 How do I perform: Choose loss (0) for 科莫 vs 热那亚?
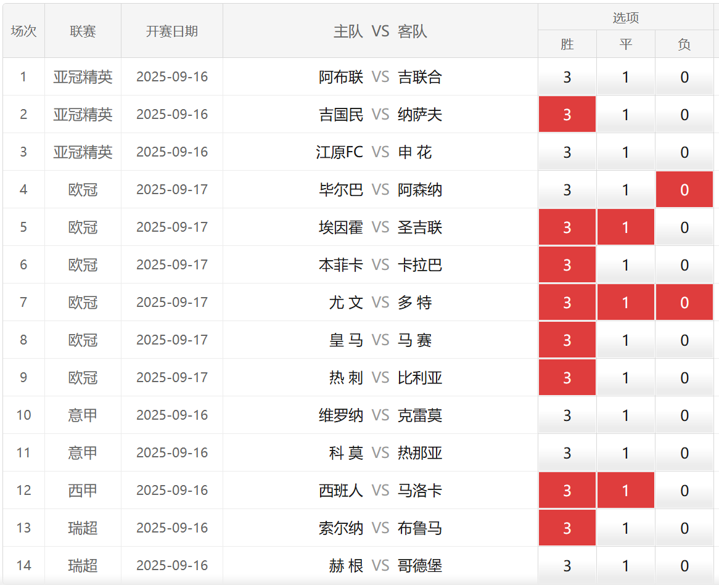click(x=684, y=453)
